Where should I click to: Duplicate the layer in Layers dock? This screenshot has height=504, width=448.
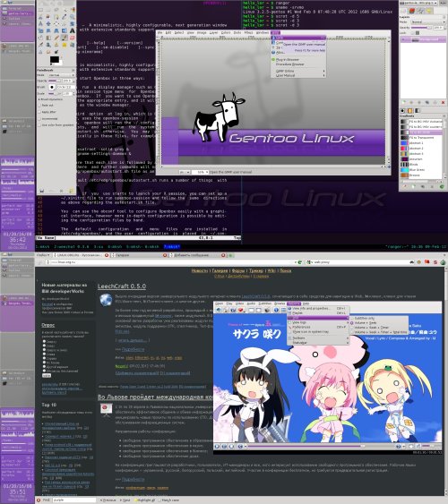click(x=427, y=102)
